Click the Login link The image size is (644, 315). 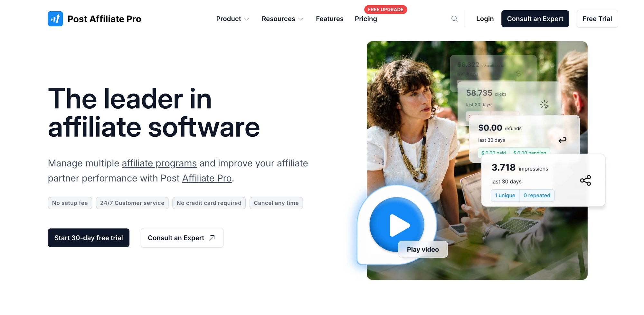tap(485, 19)
